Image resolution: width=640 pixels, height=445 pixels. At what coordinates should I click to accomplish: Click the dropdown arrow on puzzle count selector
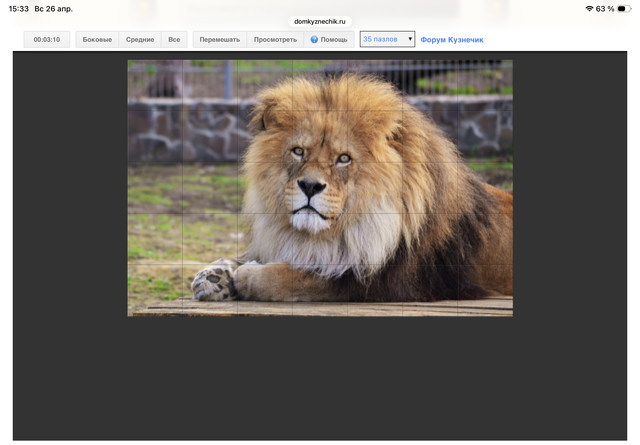(x=409, y=39)
